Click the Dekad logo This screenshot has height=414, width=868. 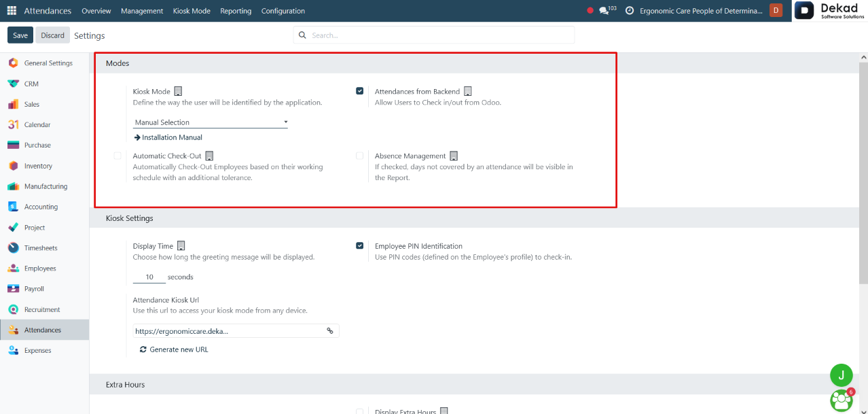click(x=831, y=11)
